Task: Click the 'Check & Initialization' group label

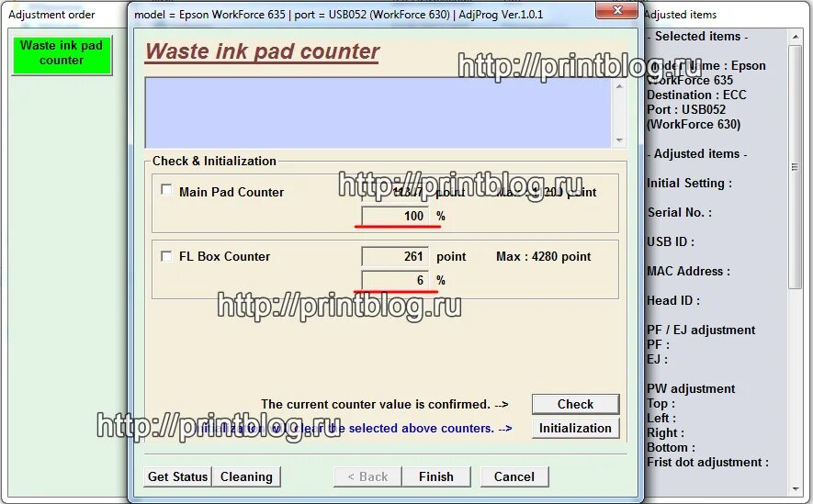Action: [214, 161]
